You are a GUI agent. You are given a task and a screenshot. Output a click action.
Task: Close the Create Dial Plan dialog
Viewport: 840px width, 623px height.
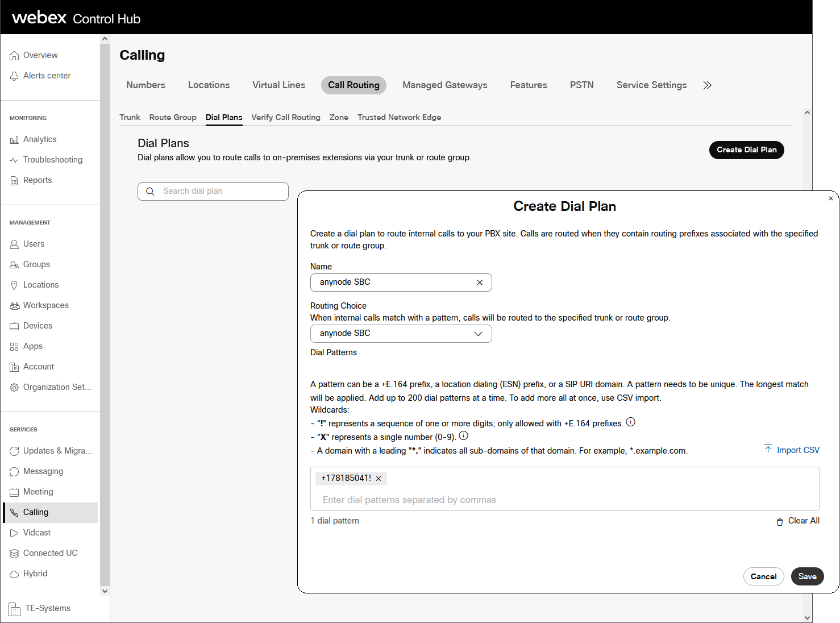[831, 198]
